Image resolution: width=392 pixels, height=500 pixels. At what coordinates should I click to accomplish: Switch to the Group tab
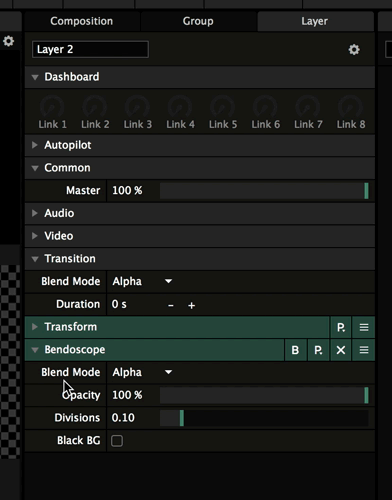pyautogui.click(x=198, y=21)
